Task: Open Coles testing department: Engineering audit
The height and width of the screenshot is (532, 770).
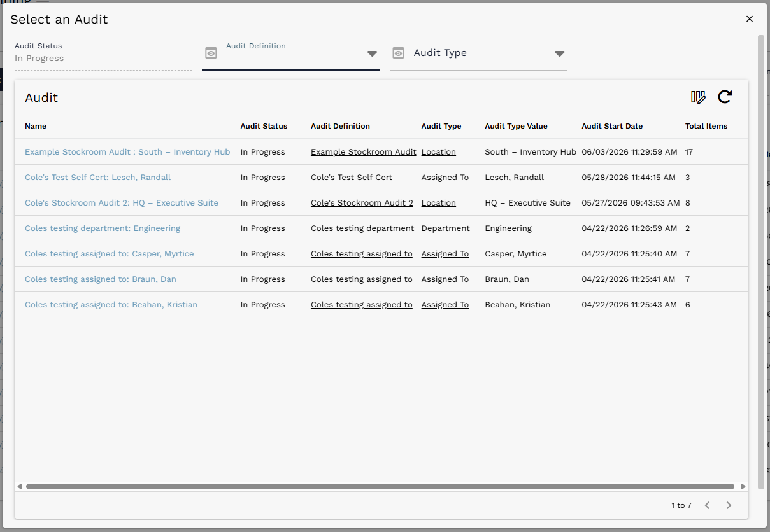Action: [103, 228]
